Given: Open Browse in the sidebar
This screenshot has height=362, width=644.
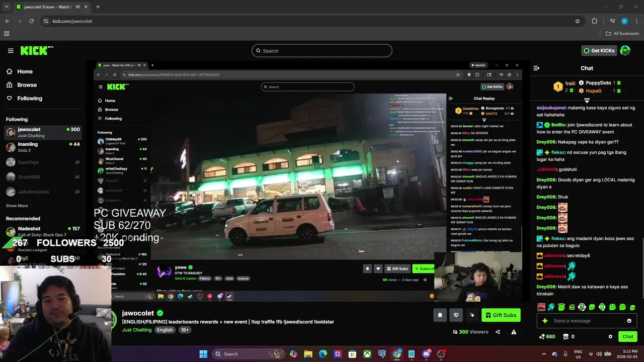Looking at the screenshot, I should (x=22, y=85).
